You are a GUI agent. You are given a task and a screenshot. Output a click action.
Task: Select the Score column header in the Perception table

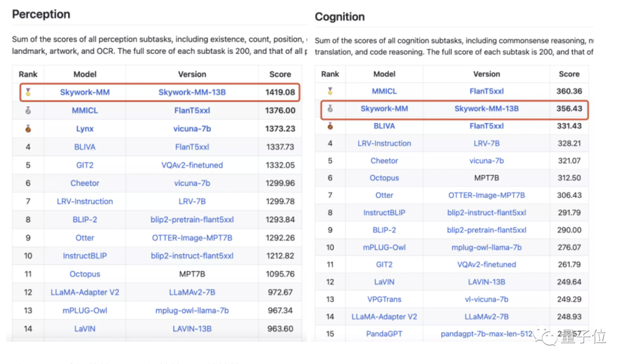pyautogui.click(x=280, y=74)
